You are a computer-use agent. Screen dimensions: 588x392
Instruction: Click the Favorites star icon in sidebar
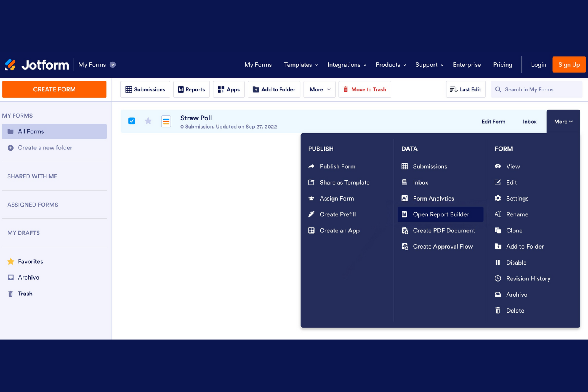[x=11, y=261]
